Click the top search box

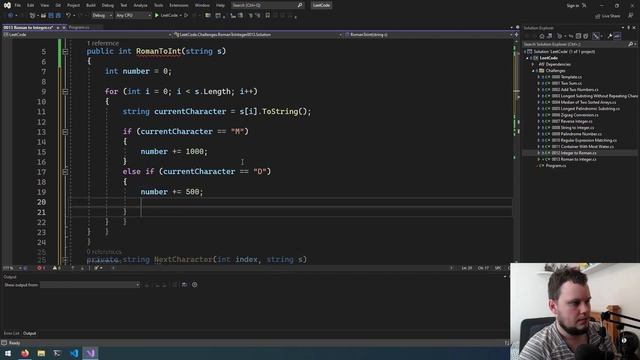point(267,5)
